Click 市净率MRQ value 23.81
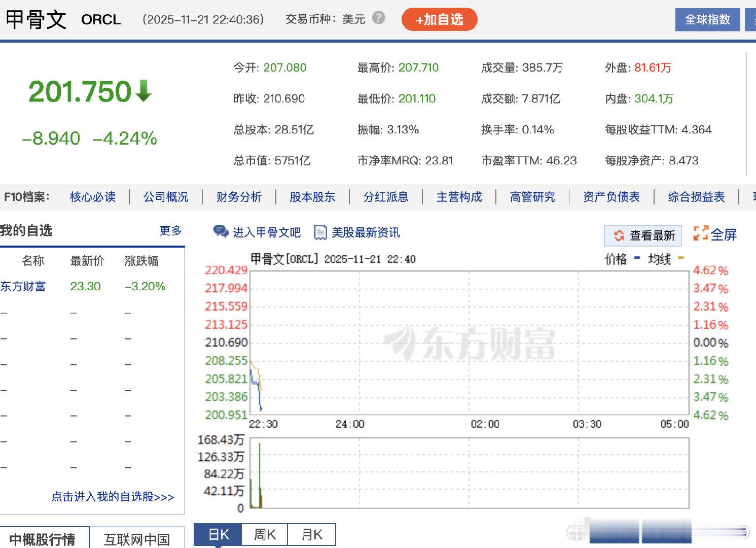The width and height of the screenshot is (756, 548). [x=439, y=161]
